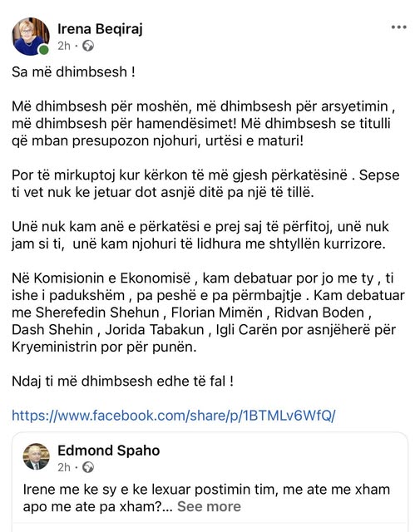Click the public globe icon under Irena Beqiraj
This screenshot has height=532, width=420.
tap(88, 46)
